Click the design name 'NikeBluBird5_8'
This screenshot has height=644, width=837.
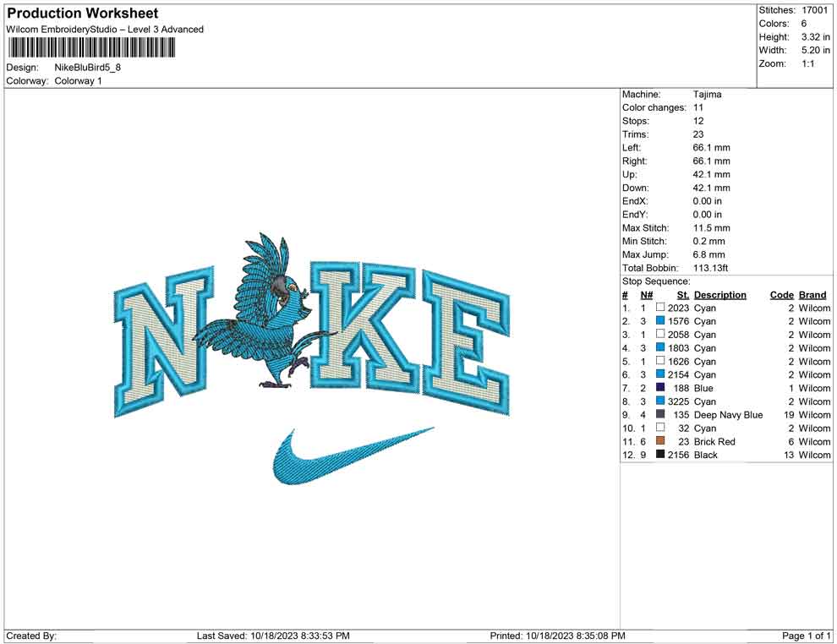click(x=88, y=68)
